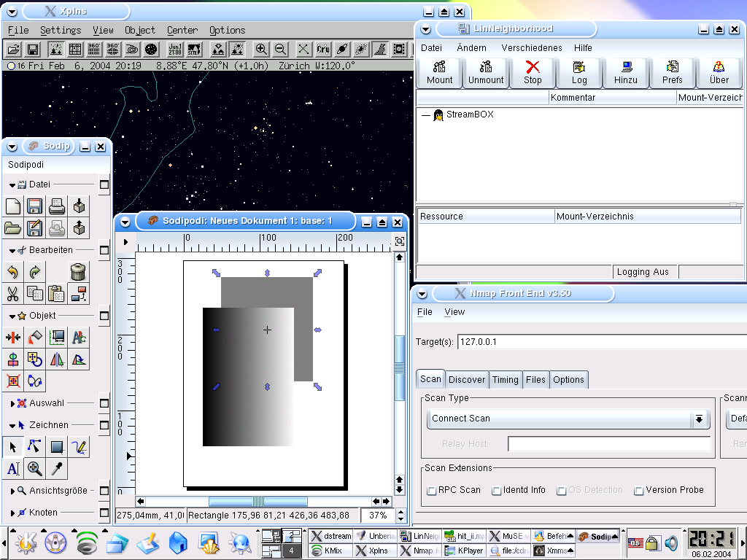Open the Log in LinNeighborhood toolbar
The width and height of the screenshot is (747, 560).
579,73
